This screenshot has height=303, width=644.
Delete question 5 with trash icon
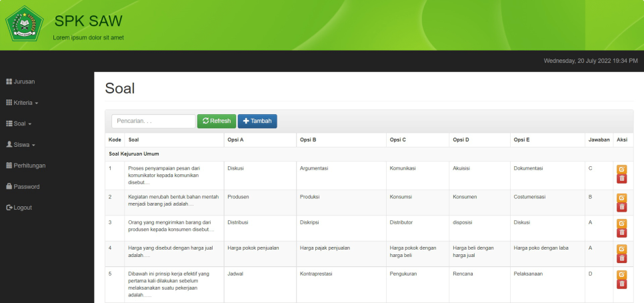click(621, 284)
